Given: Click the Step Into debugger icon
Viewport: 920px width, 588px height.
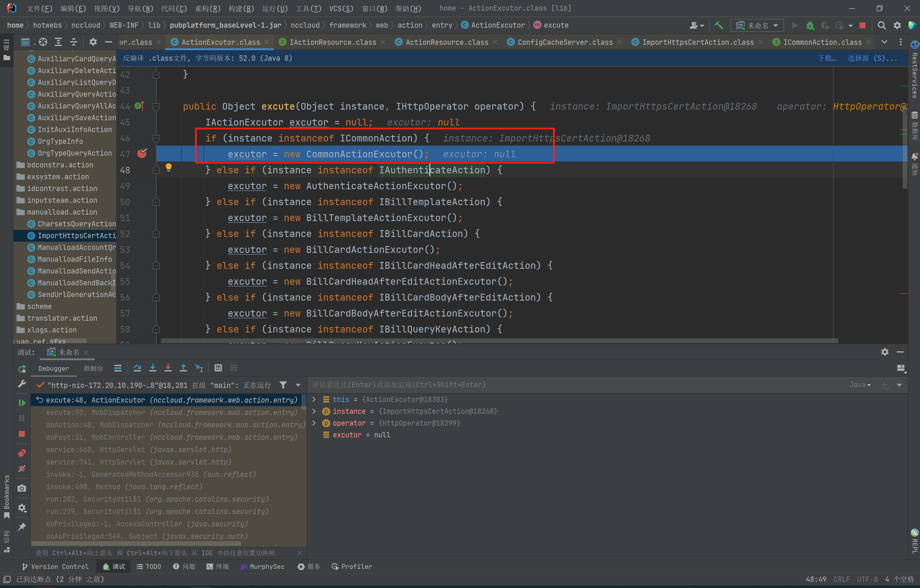Looking at the screenshot, I should click(x=153, y=368).
